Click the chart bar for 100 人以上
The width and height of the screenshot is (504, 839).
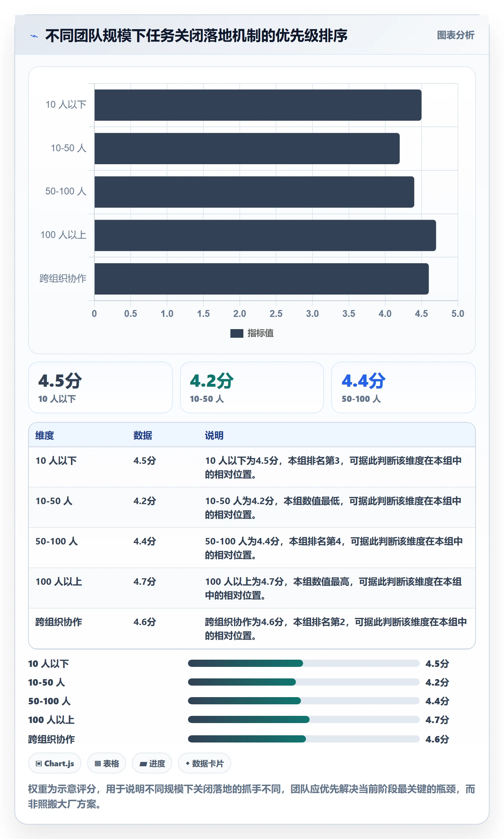click(265, 235)
